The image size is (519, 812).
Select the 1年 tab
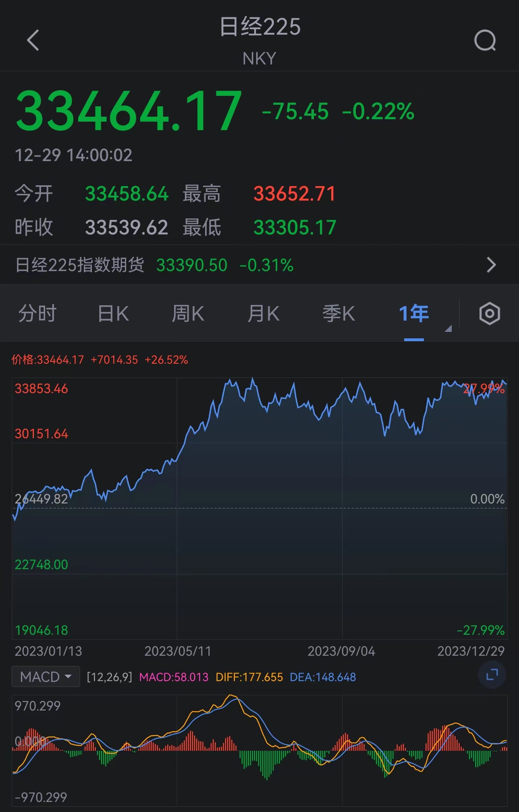tap(414, 313)
